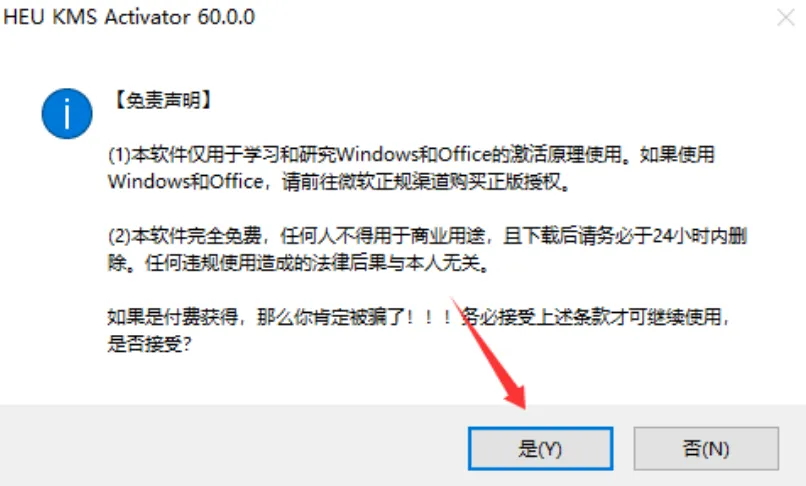The width and height of the screenshot is (806, 486).
Task: Click the text 务必接受上述条款才可继续使用
Action: tap(591, 317)
